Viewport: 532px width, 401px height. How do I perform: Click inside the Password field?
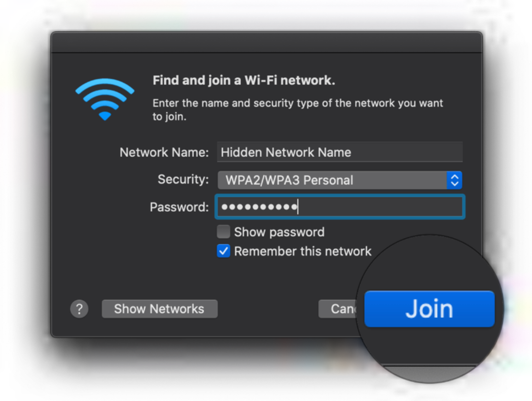coord(340,207)
